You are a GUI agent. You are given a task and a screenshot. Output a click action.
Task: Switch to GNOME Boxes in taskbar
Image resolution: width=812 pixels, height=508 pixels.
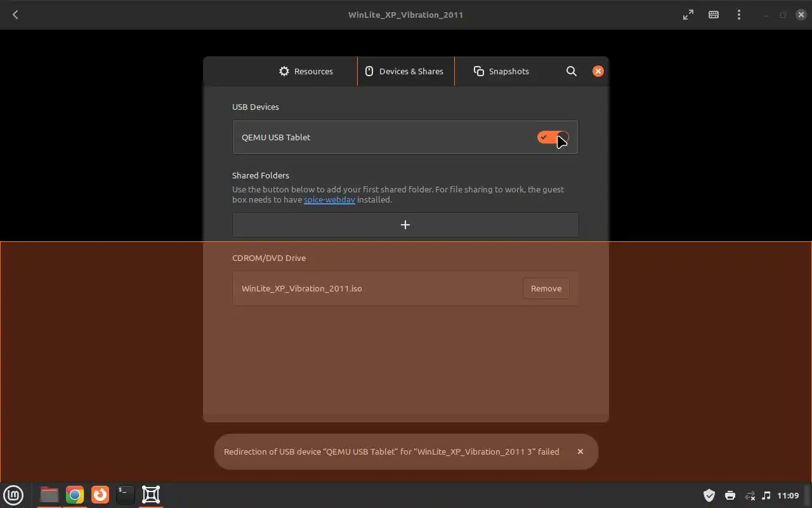pyautogui.click(x=151, y=495)
